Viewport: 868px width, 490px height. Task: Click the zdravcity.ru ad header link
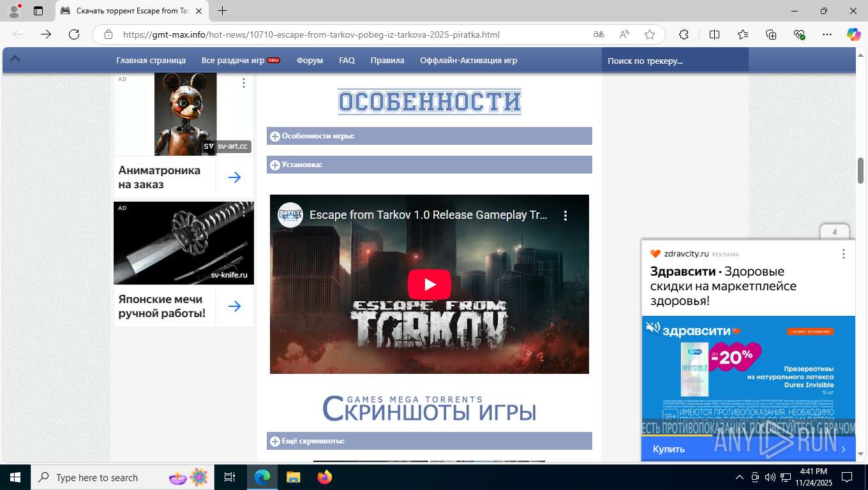[x=687, y=254]
